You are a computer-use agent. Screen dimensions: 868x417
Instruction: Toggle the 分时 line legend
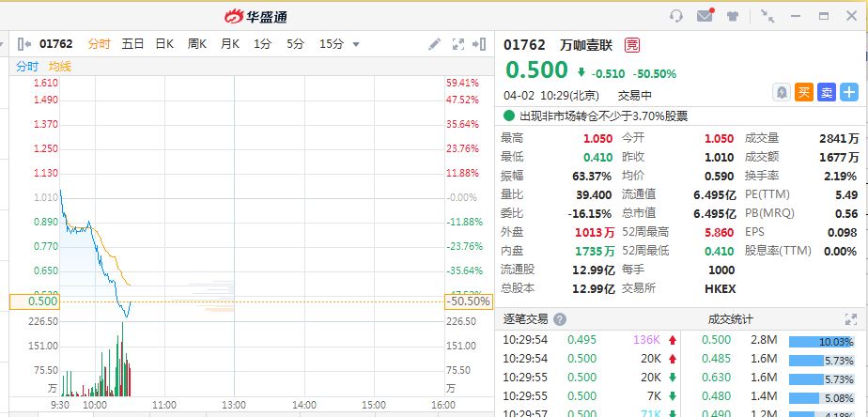point(27,67)
